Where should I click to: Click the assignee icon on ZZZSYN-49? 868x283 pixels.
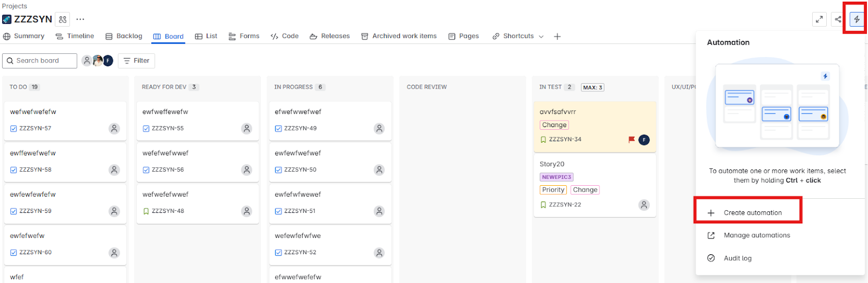(x=379, y=129)
